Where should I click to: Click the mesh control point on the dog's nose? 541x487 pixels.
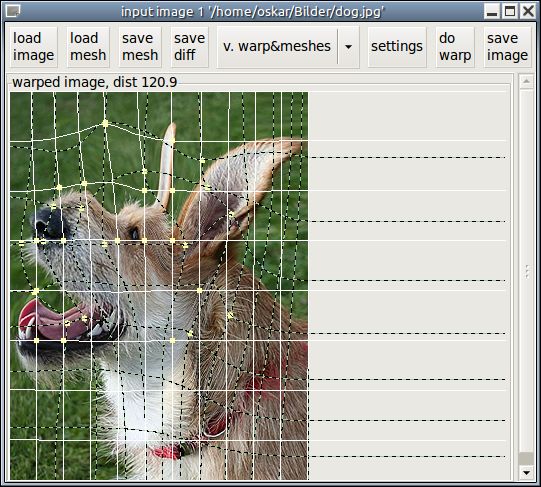(53, 207)
